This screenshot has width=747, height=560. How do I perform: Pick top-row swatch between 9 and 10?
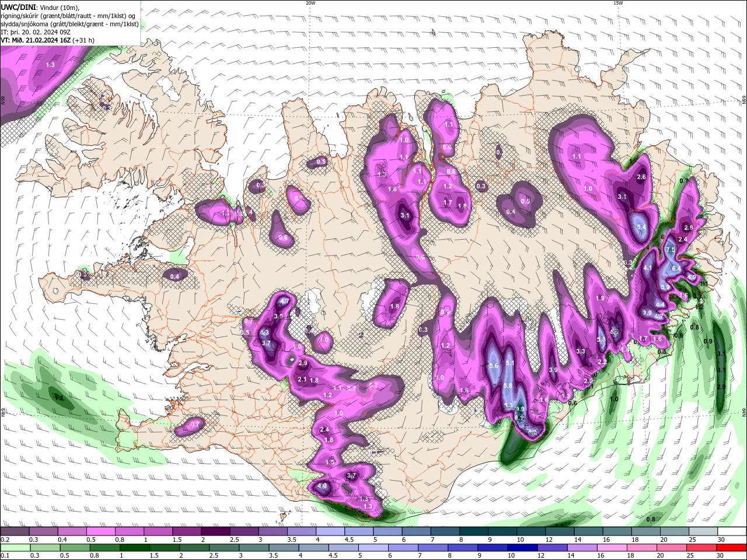[x=502, y=531]
